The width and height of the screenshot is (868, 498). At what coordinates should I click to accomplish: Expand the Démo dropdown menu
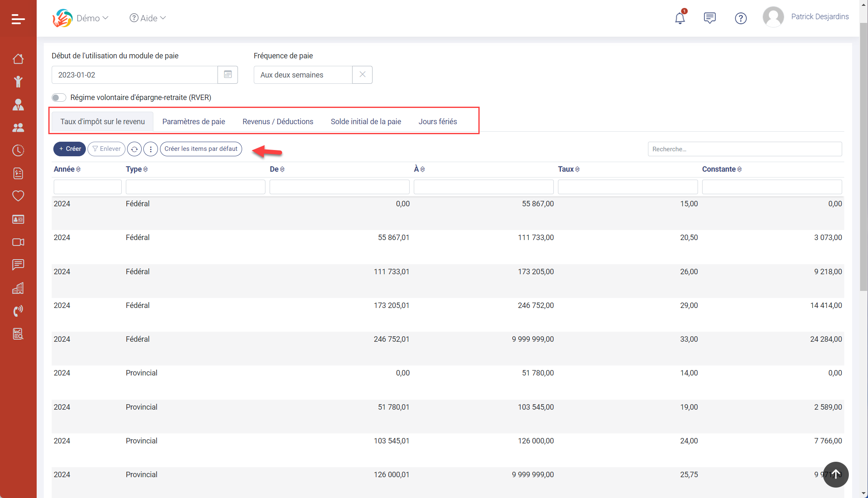tap(92, 18)
